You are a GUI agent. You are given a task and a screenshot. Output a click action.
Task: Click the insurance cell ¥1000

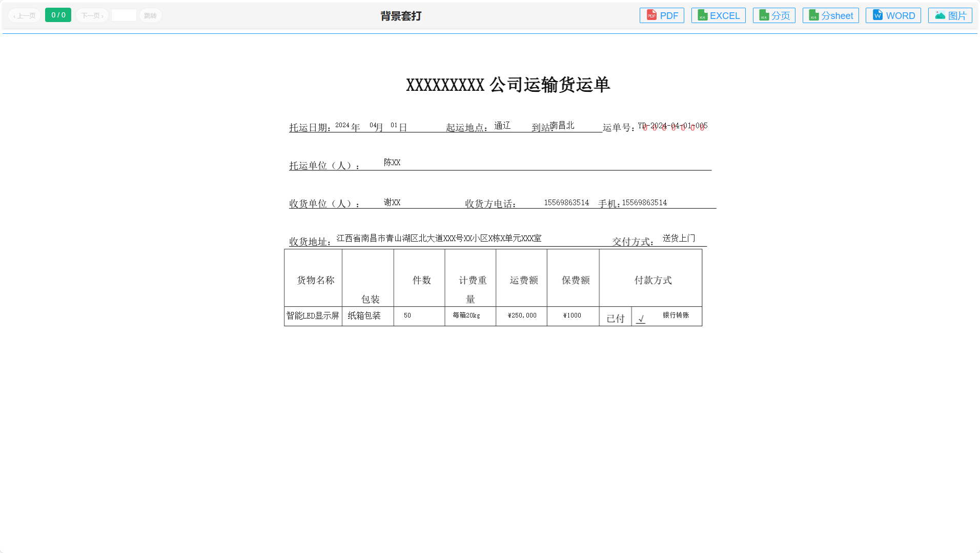[x=572, y=315]
